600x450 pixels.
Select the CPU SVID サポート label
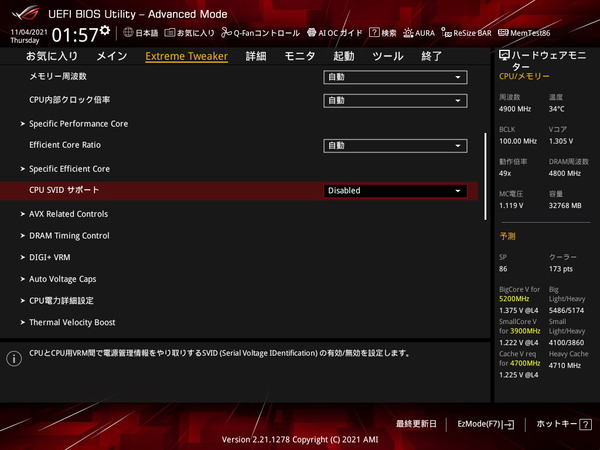coord(64,190)
